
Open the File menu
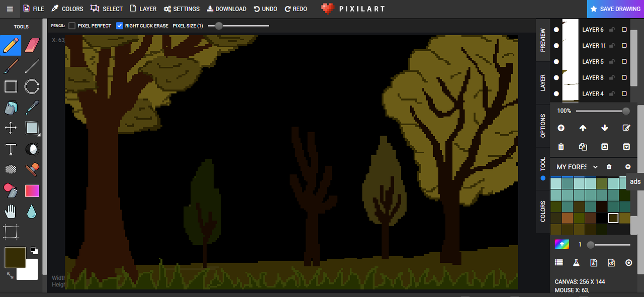pos(33,9)
